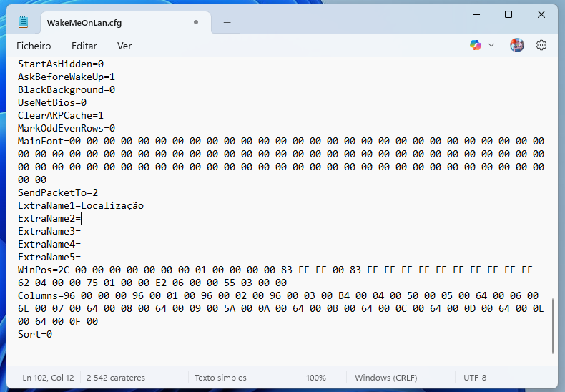Open the Copilot icon in toolbar

point(476,45)
